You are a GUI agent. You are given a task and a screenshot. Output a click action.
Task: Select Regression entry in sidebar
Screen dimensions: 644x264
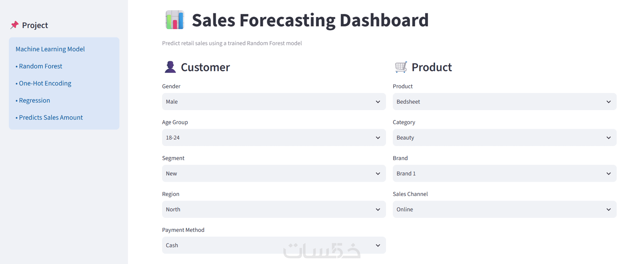click(x=33, y=100)
